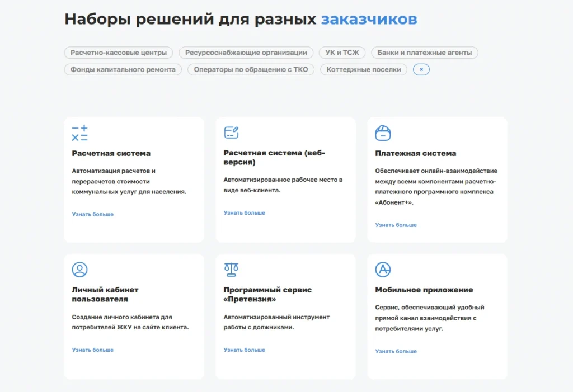Click description starting Обеспечивает онлайн-взаимодействие
This screenshot has height=392, width=573.
coord(436,187)
